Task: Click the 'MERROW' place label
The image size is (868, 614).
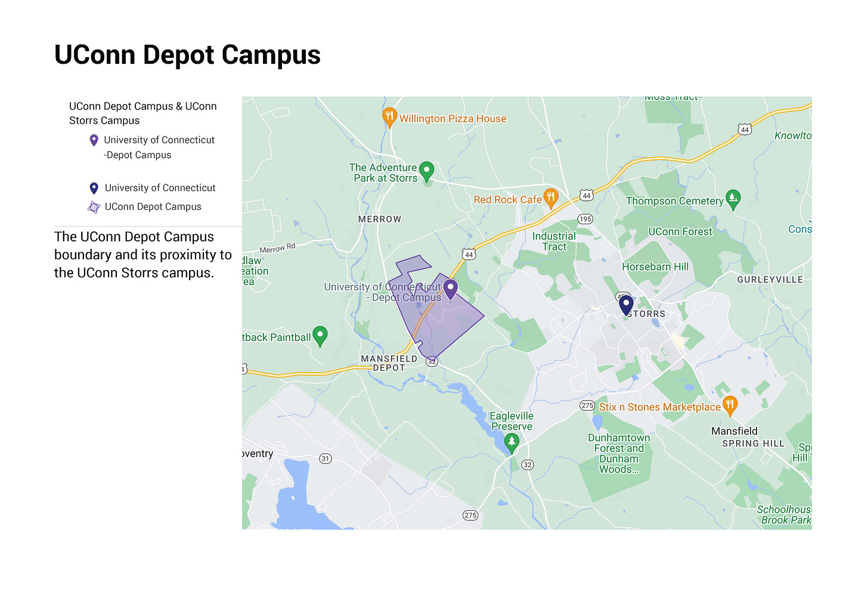Action: (x=380, y=219)
